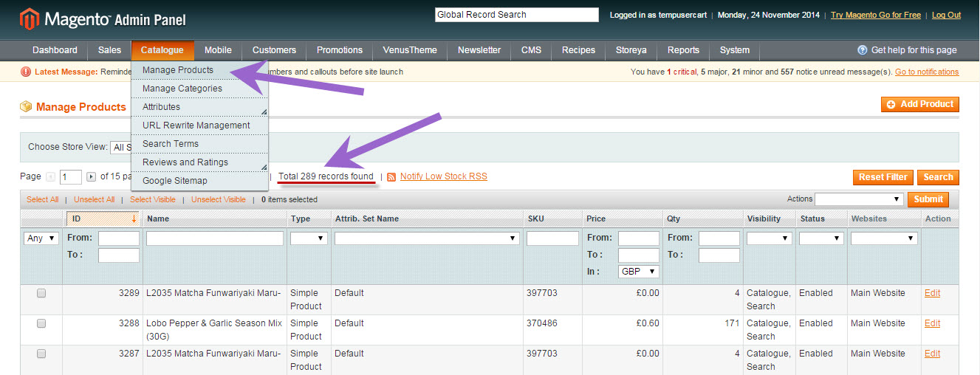Open the Dashboard menu
Viewport: 980px width, 375px height.
(55, 50)
